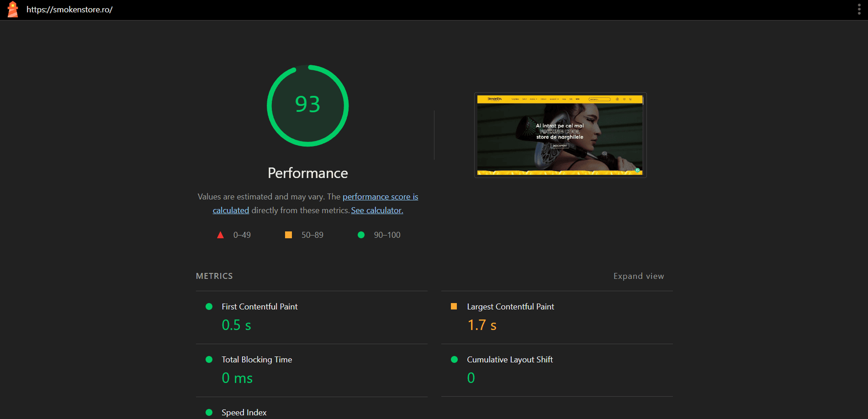868x419 pixels.
Task: Expand the First Contentful Paint metric
Action: [259, 307]
